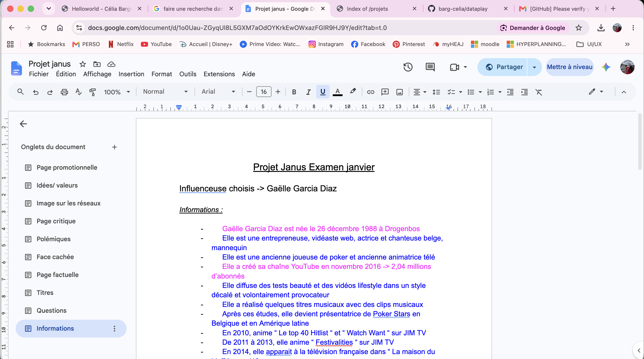
Task: Click the paint format roller icon
Action: (93, 92)
